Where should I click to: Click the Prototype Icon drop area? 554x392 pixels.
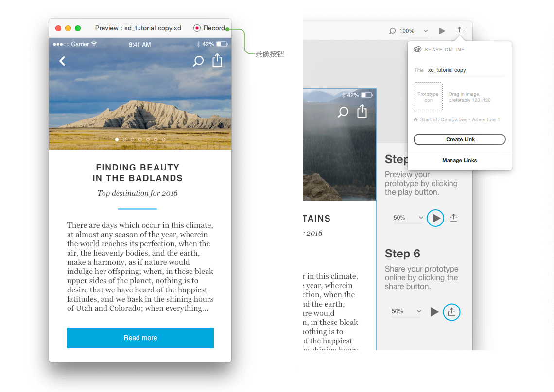point(428,97)
